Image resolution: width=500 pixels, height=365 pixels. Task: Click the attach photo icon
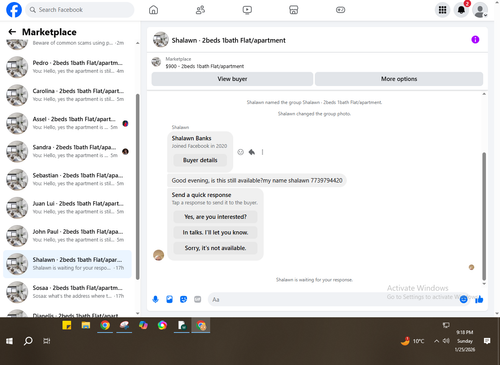tap(169, 299)
